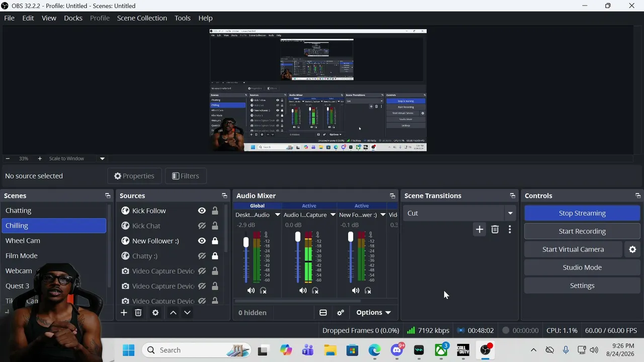Undock the Audio Mixer panel

392,196
